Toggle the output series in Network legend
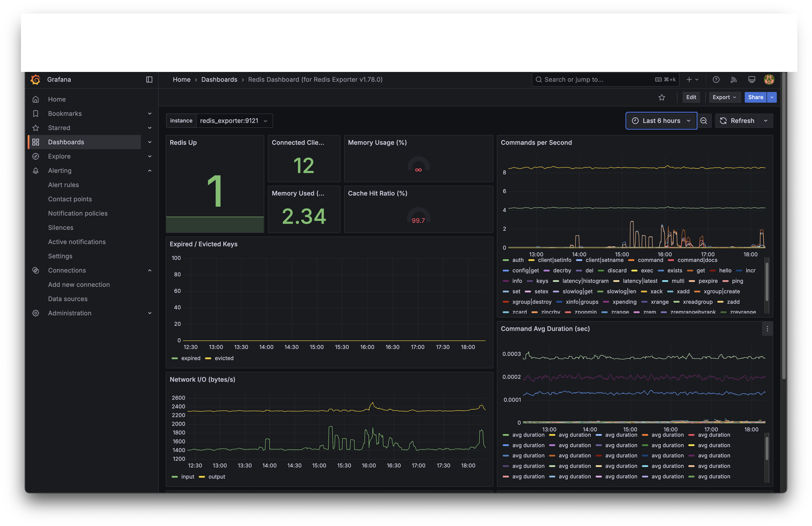This screenshot has width=812, height=526. pyautogui.click(x=216, y=477)
